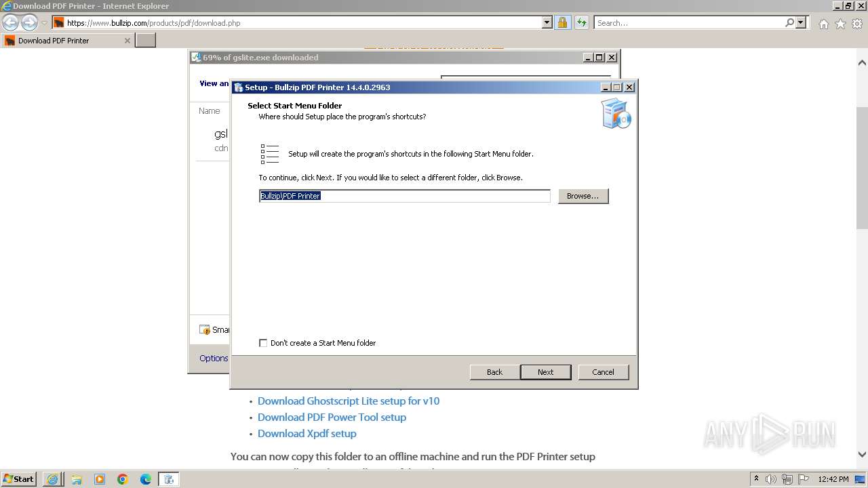
Task: Click the Start Menu folder text field
Action: pos(405,196)
